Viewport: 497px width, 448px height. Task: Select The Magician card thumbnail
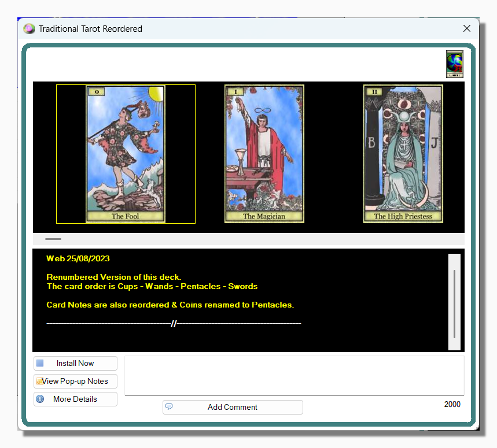tap(264, 154)
